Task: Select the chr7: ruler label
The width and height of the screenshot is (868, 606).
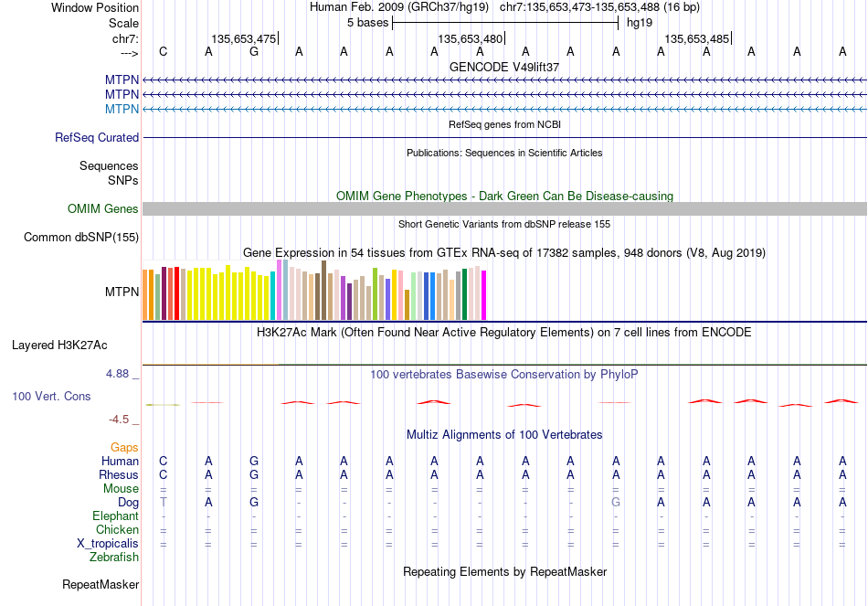Action: (x=125, y=38)
